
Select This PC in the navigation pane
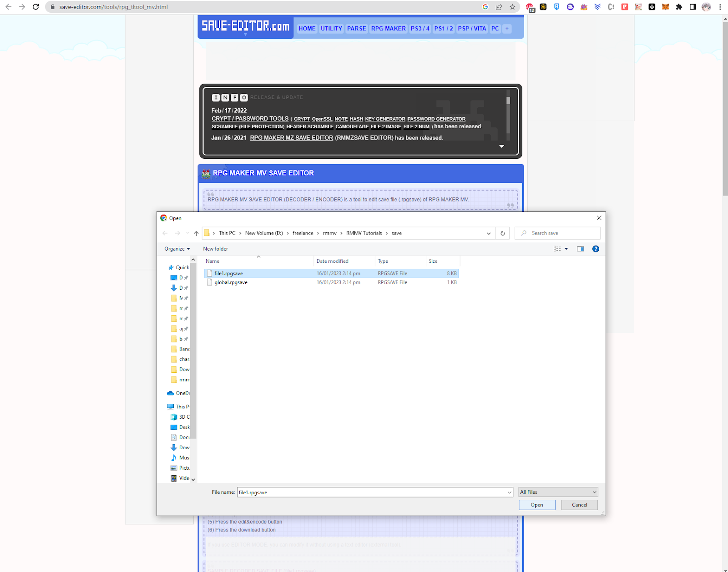pyautogui.click(x=178, y=406)
